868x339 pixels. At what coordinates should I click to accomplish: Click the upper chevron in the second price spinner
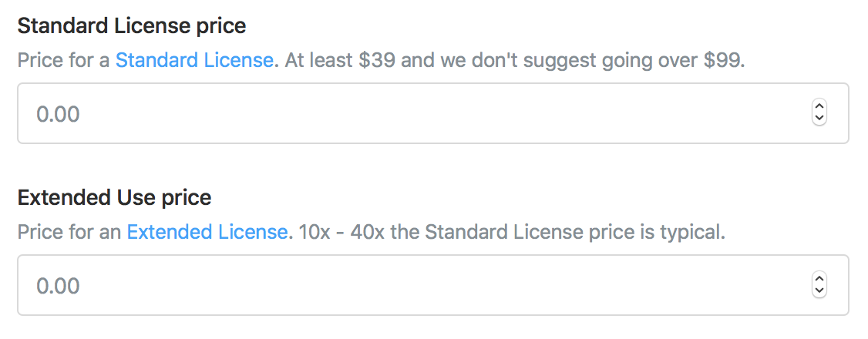click(819, 280)
